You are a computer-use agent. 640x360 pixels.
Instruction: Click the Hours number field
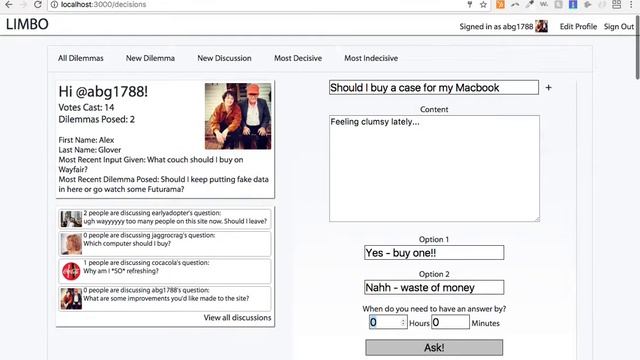point(388,322)
